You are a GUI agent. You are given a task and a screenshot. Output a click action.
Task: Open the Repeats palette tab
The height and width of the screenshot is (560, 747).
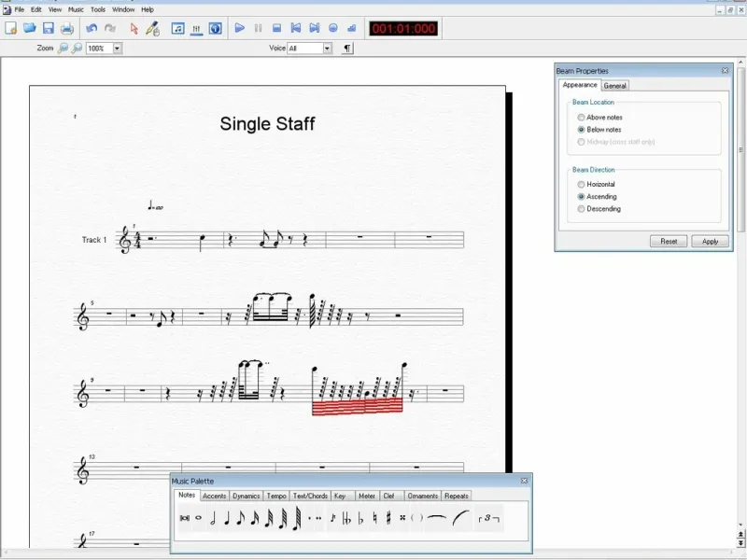[x=457, y=496]
